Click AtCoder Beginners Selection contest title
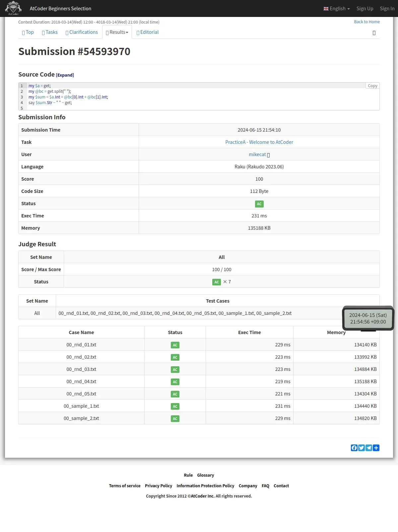 click(60, 9)
